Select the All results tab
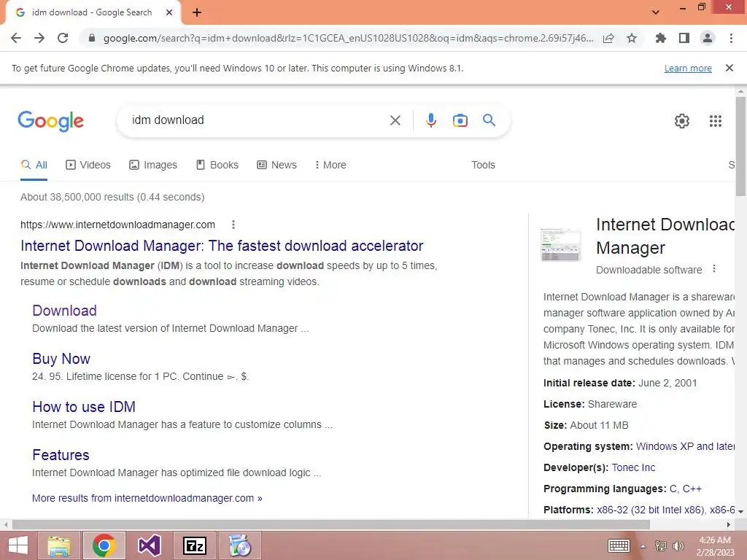 coord(34,166)
